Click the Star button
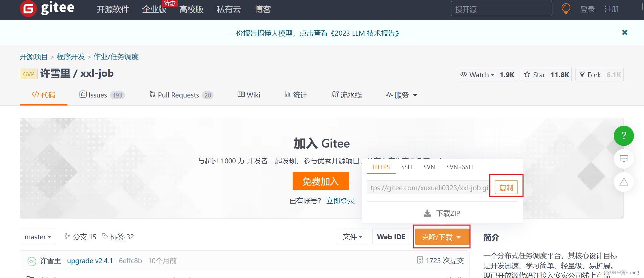This screenshot has height=278, width=644. pos(535,75)
